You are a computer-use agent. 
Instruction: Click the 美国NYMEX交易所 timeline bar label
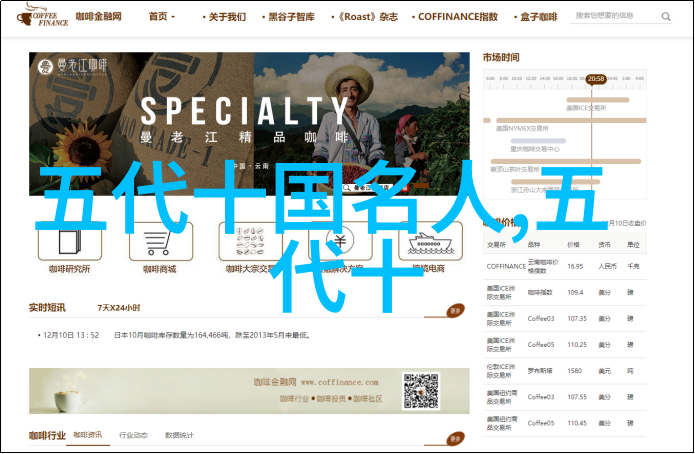(x=522, y=128)
